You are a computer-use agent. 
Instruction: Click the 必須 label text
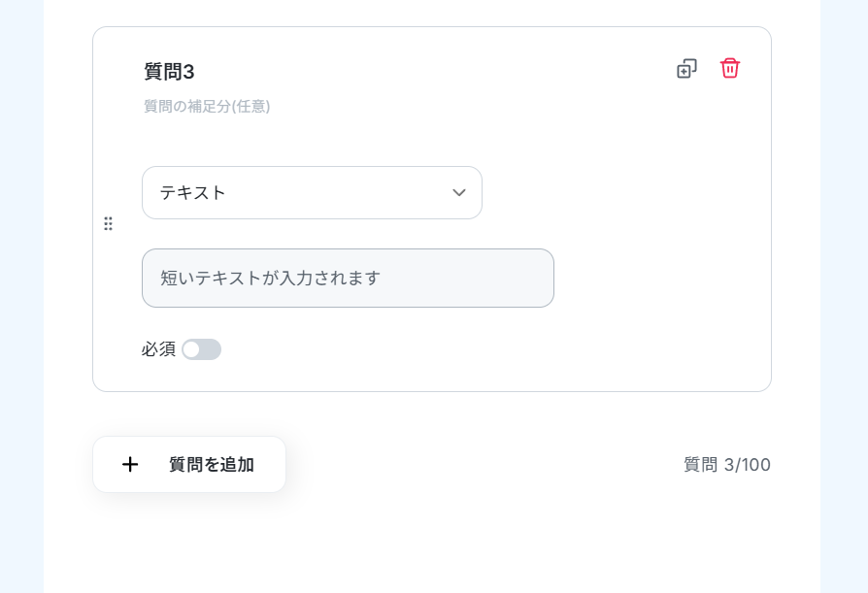tap(158, 349)
